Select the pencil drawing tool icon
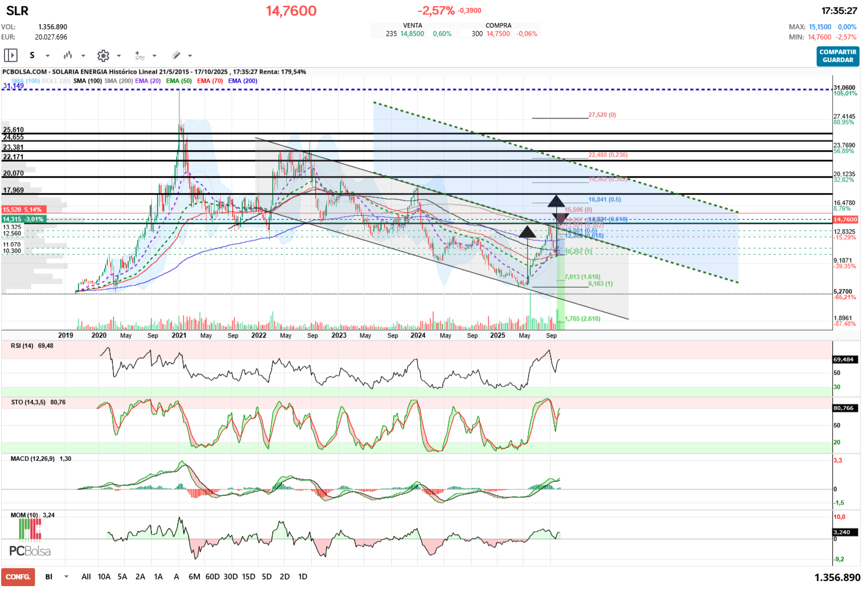 [176, 55]
